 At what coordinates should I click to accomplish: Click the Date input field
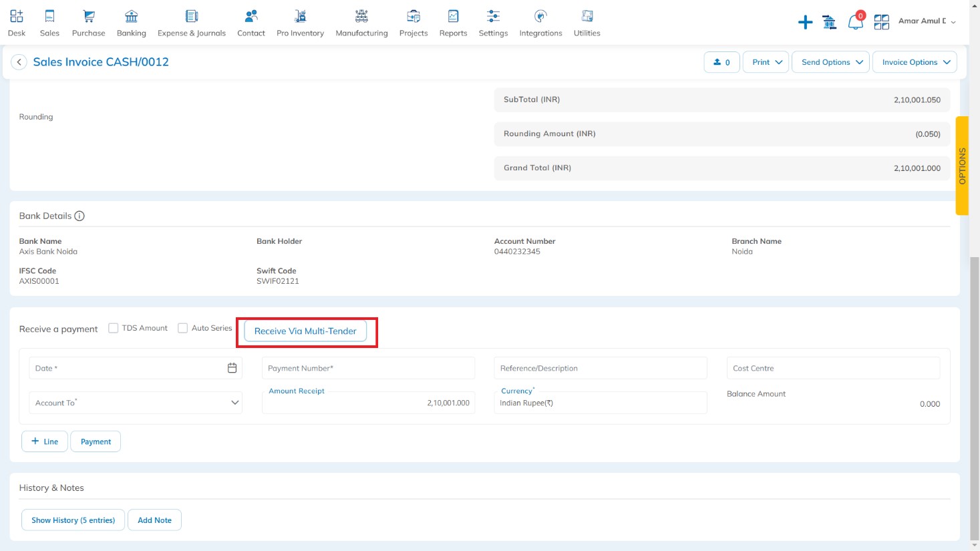tap(136, 368)
